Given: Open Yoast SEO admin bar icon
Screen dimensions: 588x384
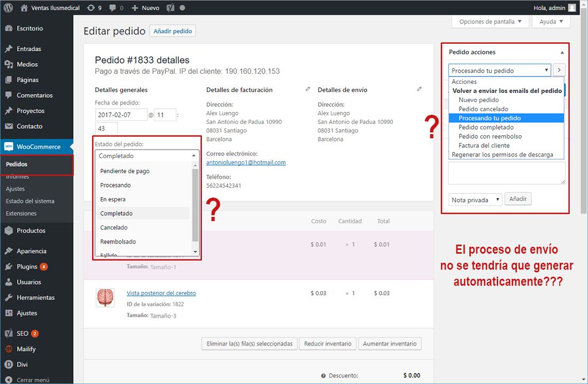Looking at the screenshot, I should click(170, 7).
